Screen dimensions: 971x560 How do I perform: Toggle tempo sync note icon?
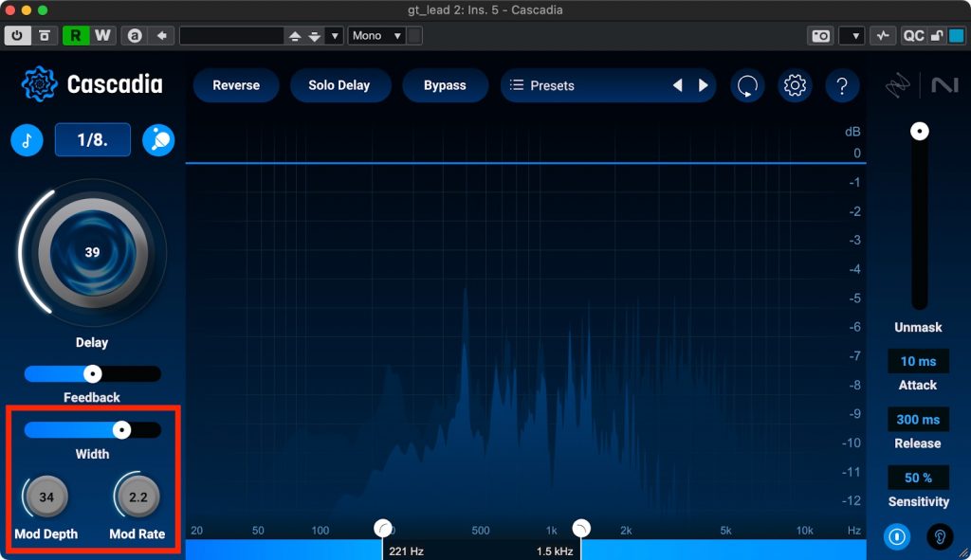[27, 140]
